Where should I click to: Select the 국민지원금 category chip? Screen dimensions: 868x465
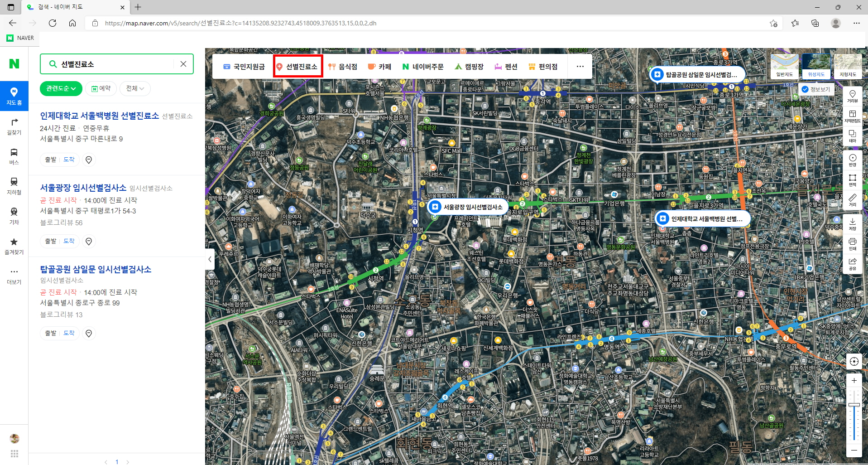point(244,67)
